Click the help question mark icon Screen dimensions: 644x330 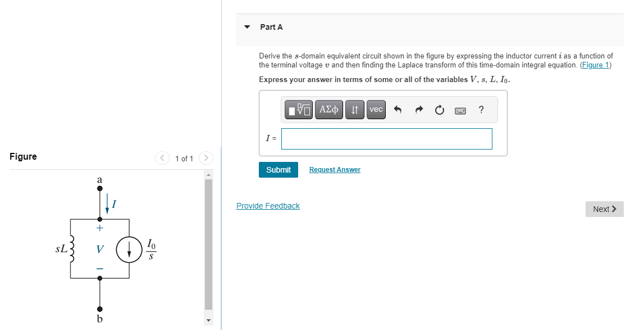point(481,110)
